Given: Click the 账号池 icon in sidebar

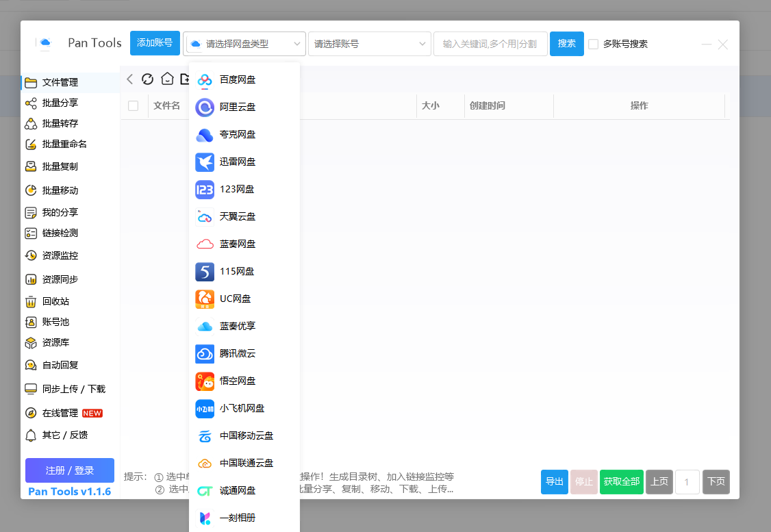Looking at the screenshot, I should click(x=31, y=322).
